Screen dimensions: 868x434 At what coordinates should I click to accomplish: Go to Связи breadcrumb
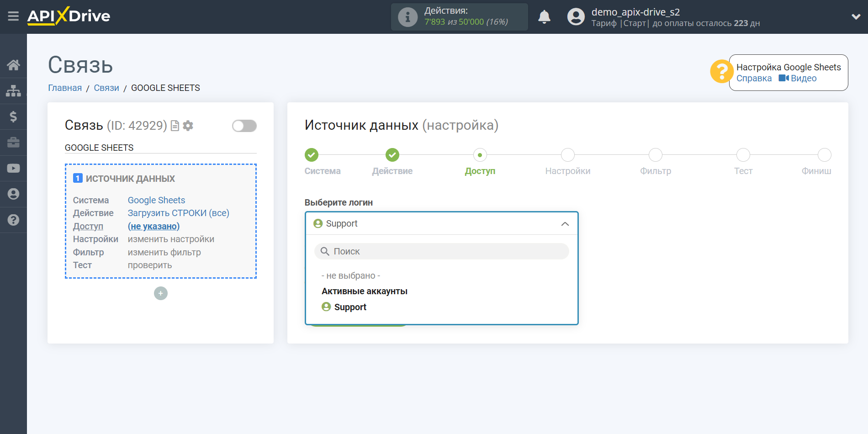[x=106, y=88]
